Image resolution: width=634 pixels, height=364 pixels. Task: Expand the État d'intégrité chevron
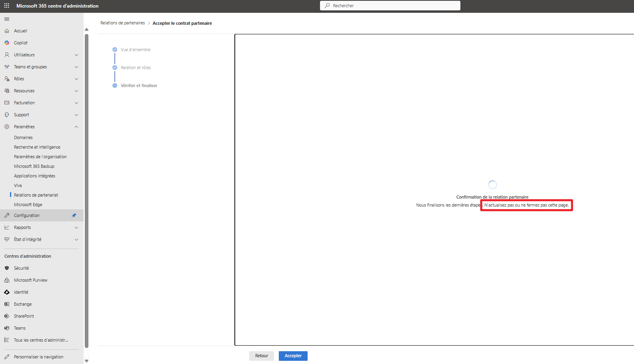[x=76, y=239]
